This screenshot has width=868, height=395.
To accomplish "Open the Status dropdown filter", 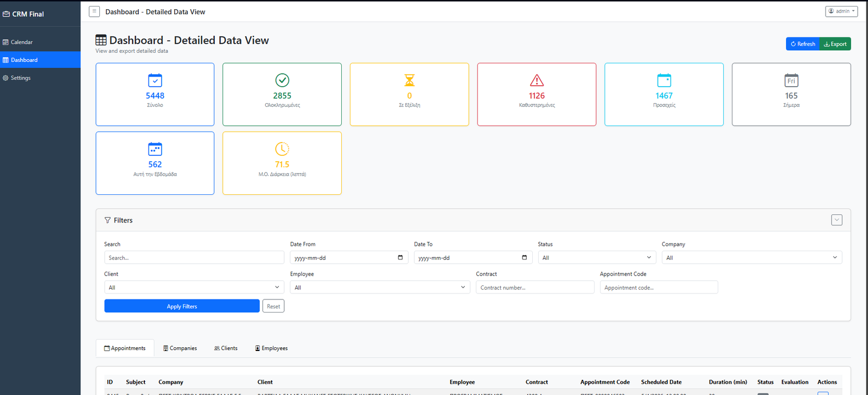I will pos(597,258).
